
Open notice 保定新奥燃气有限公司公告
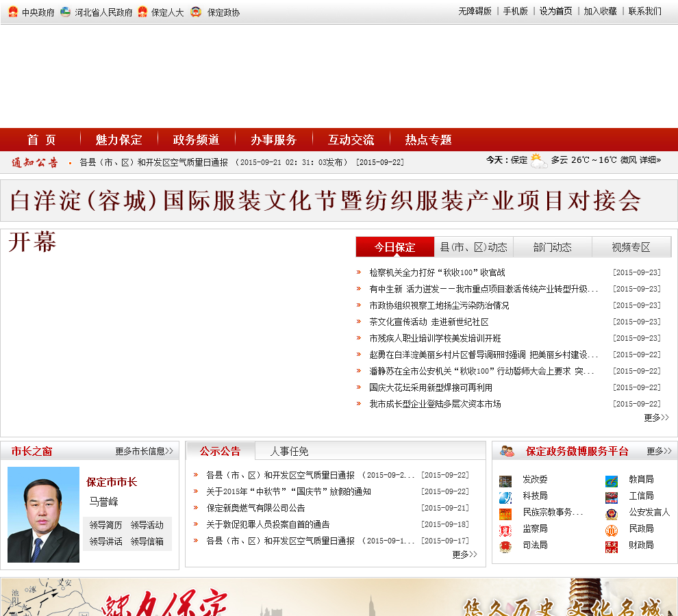[255, 508]
